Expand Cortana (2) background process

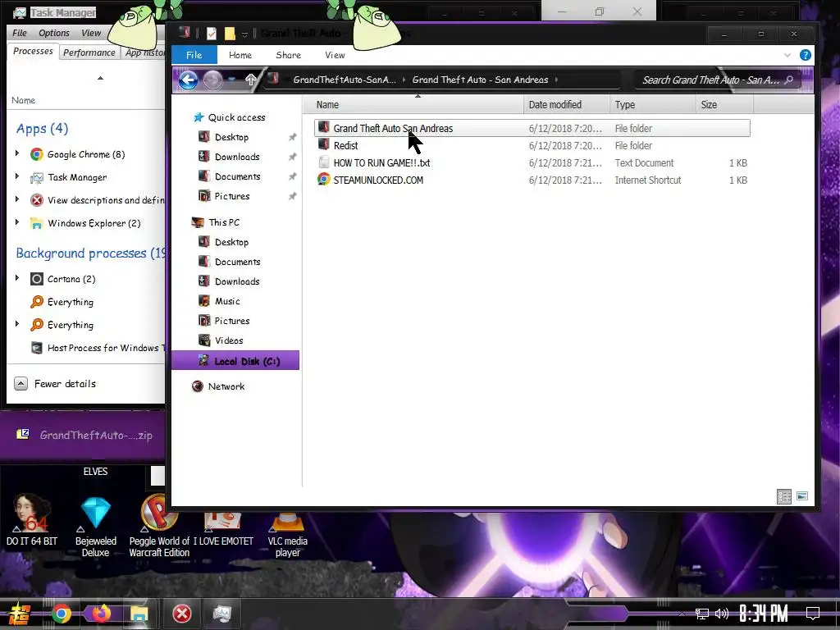click(x=17, y=278)
